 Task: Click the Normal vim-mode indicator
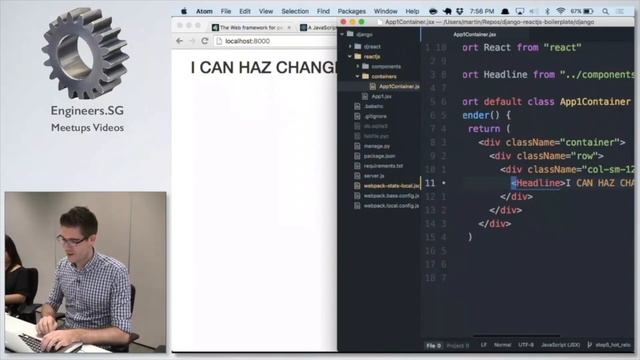502,345
